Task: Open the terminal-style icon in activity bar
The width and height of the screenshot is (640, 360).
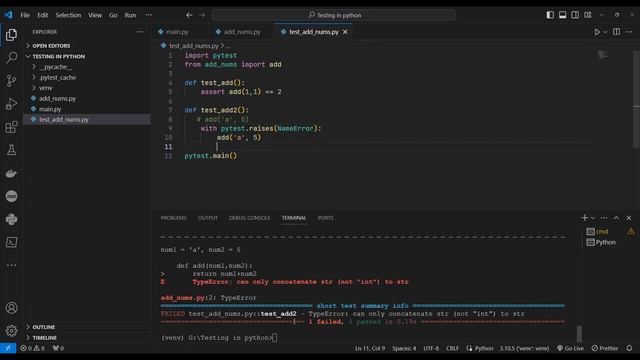Action: tap(11, 242)
